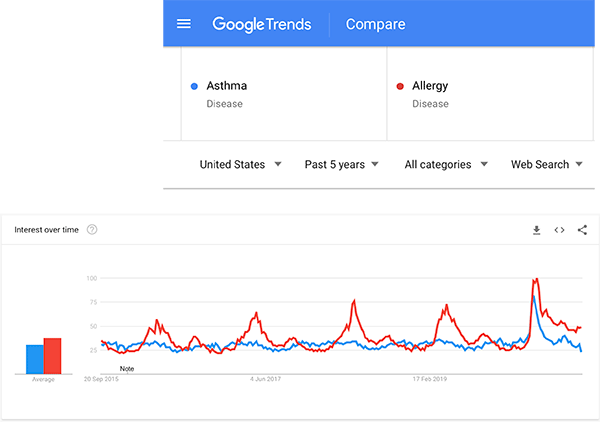Click the red Allergy average bar

[x=53, y=355]
